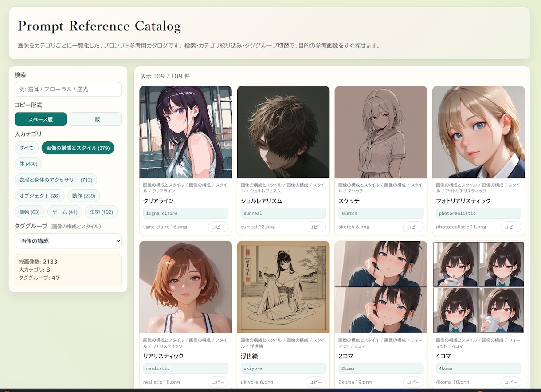Copy the ligne claire tag with コピー button
Viewport: 541px width, 392px height.
click(x=218, y=227)
